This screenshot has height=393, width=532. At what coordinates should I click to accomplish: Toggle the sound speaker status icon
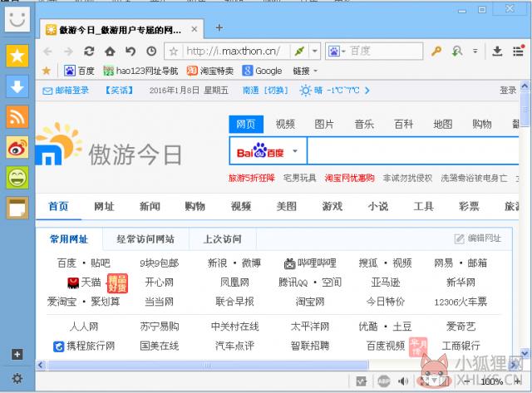[x=403, y=381]
